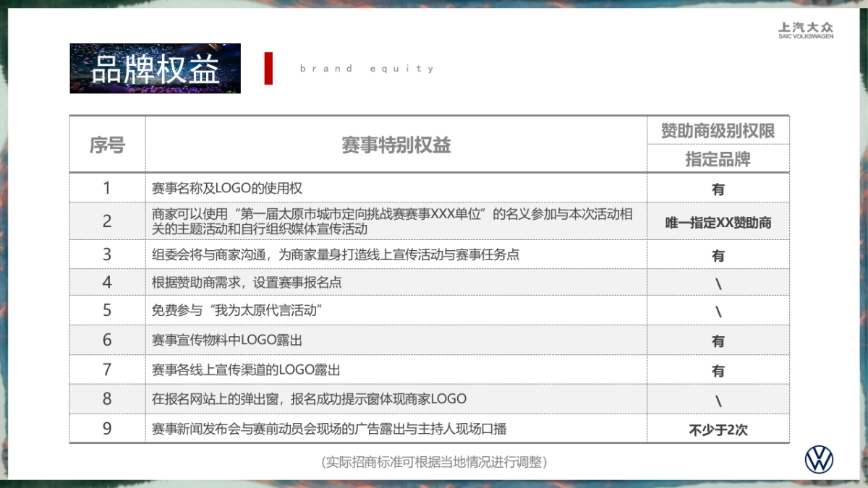Select the "brand equity" subtitle text

click(x=367, y=69)
